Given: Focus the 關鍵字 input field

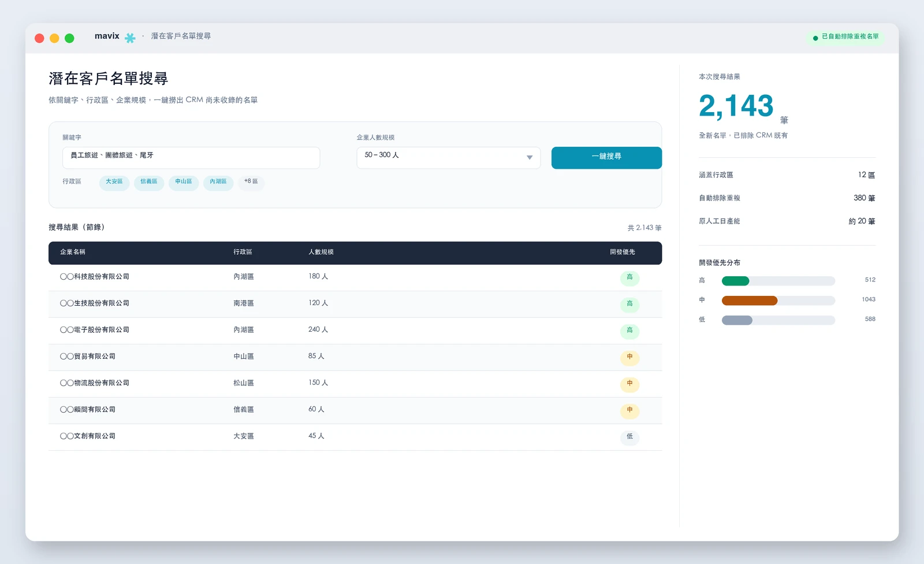Looking at the screenshot, I should (191, 158).
